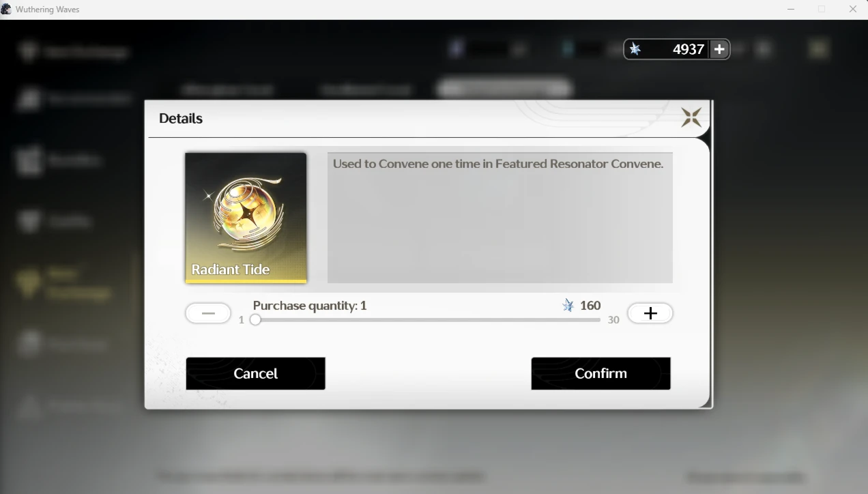Image resolution: width=868 pixels, height=494 pixels.
Task: Click the middle of the quantity slider track
Action: (x=427, y=319)
